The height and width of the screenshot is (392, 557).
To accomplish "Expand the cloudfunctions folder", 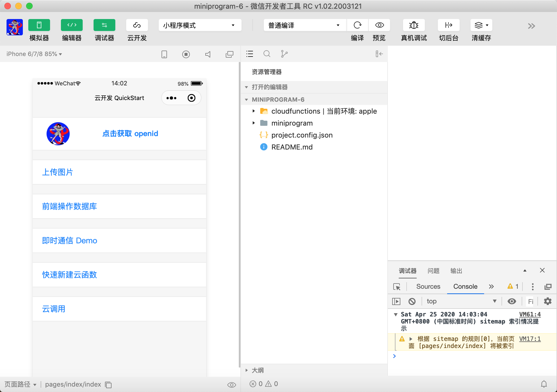I will pyautogui.click(x=254, y=111).
